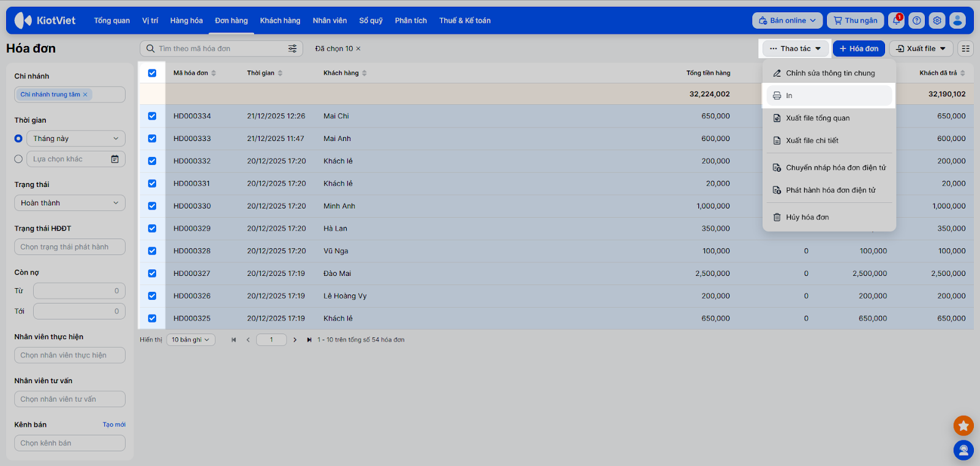Open the Tháng này period dropdown
Screen dimensions: 980x466
76,139
